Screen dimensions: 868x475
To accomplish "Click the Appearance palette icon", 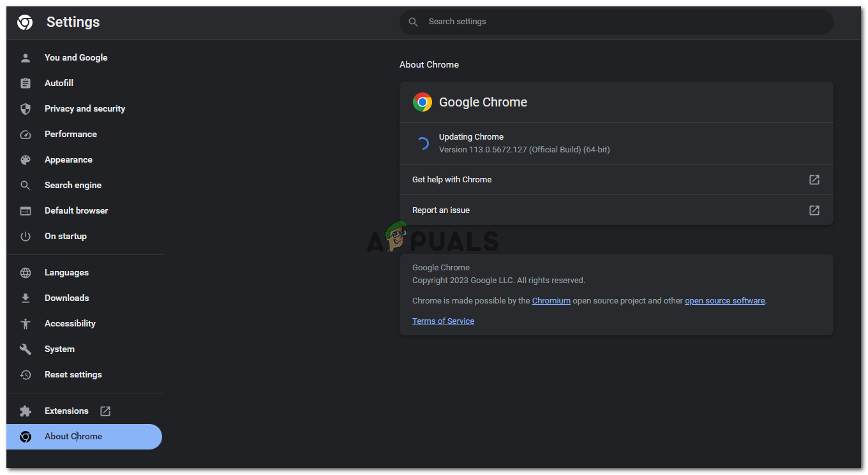I will pyautogui.click(x=26, y=159).
